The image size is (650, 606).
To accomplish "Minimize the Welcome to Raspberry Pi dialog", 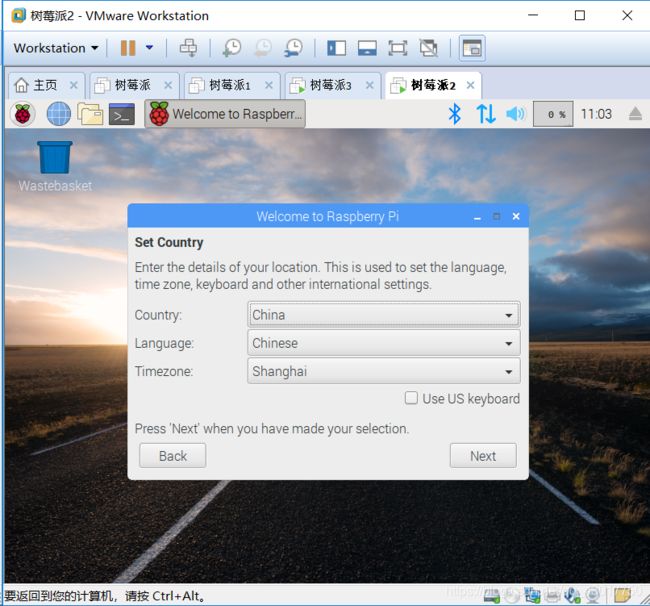I will [477, 217].
